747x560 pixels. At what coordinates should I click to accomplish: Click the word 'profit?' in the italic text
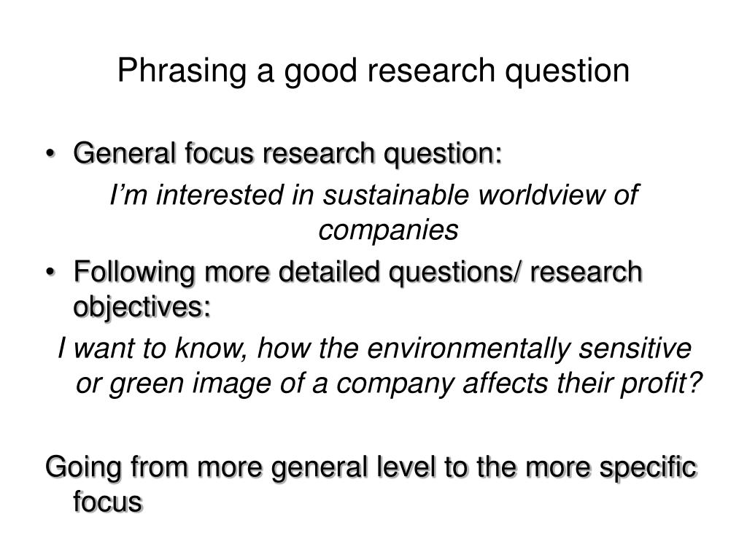coord(662,384)
